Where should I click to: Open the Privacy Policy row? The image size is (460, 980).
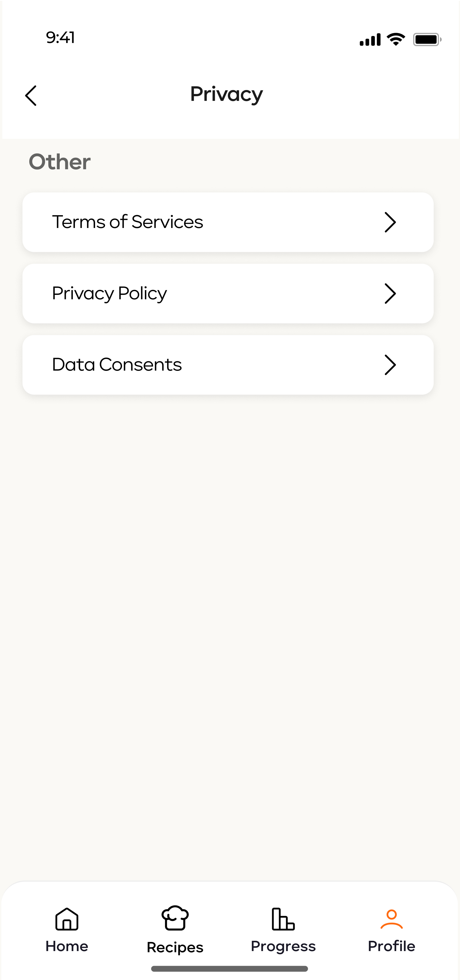tap(228, 293)
